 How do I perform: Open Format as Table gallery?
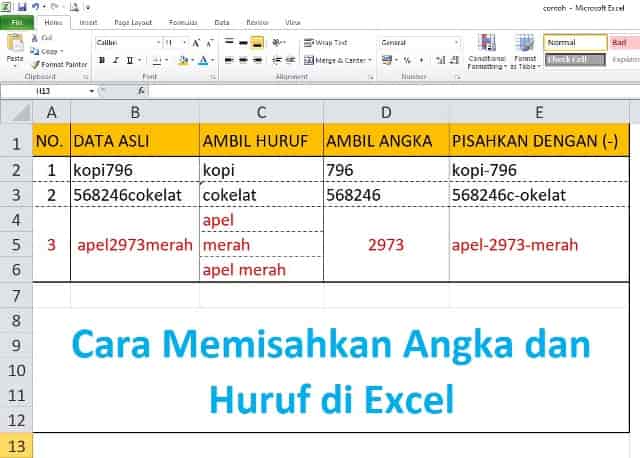point(524,52)
